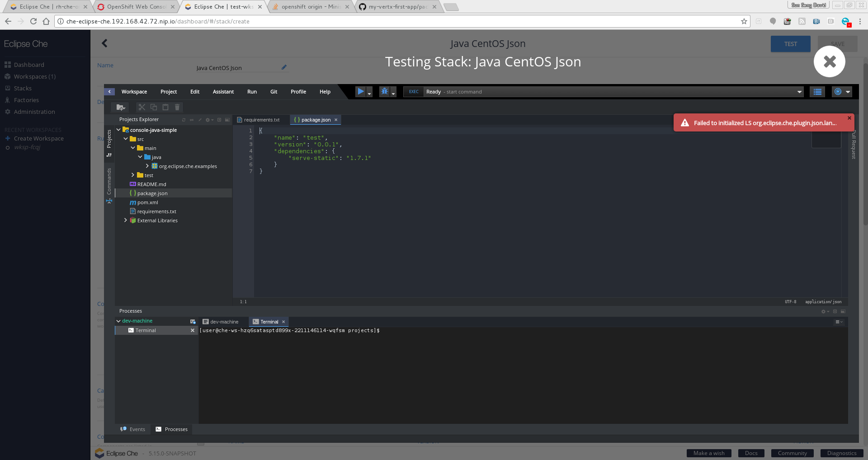Viewport: 868px width, 460px height.
Task: Collapse the console-java-simple project node
Action: click(x=118, y=130)
